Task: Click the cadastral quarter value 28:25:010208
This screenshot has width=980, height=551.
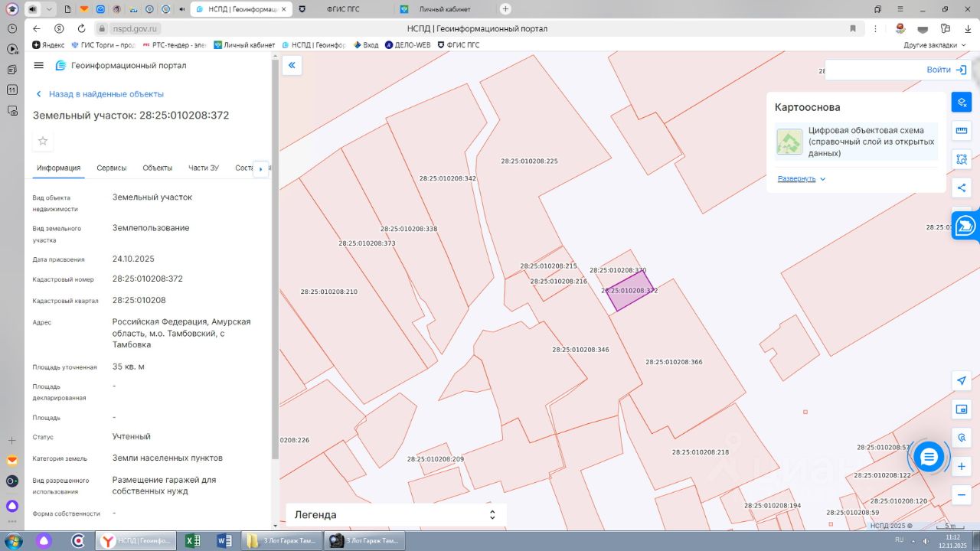Action: click(139, 300)
